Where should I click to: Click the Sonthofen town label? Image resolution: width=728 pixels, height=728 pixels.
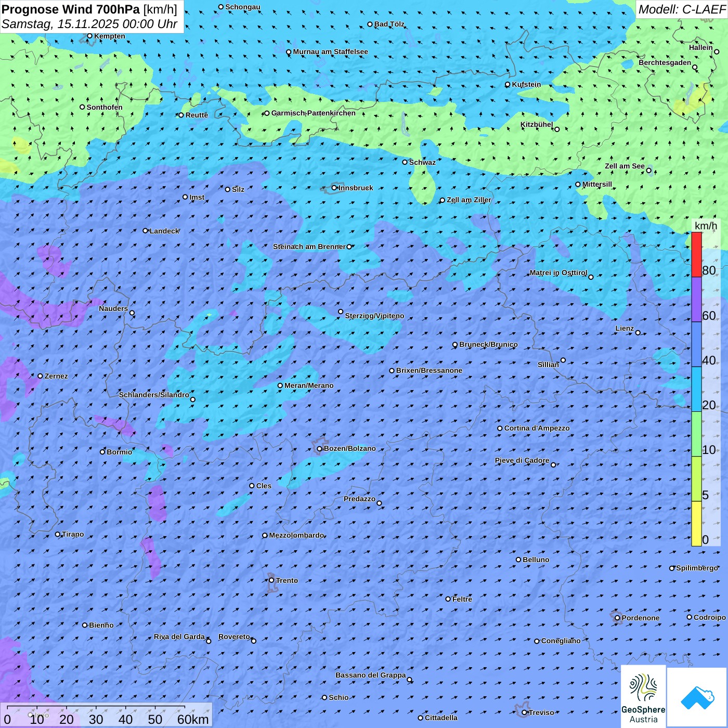click(105, 107)
